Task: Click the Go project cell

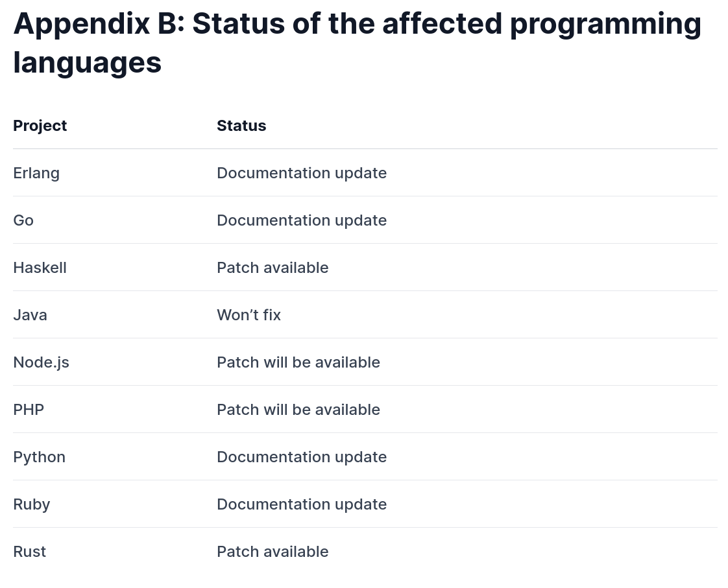Action: tap(23, 220)
